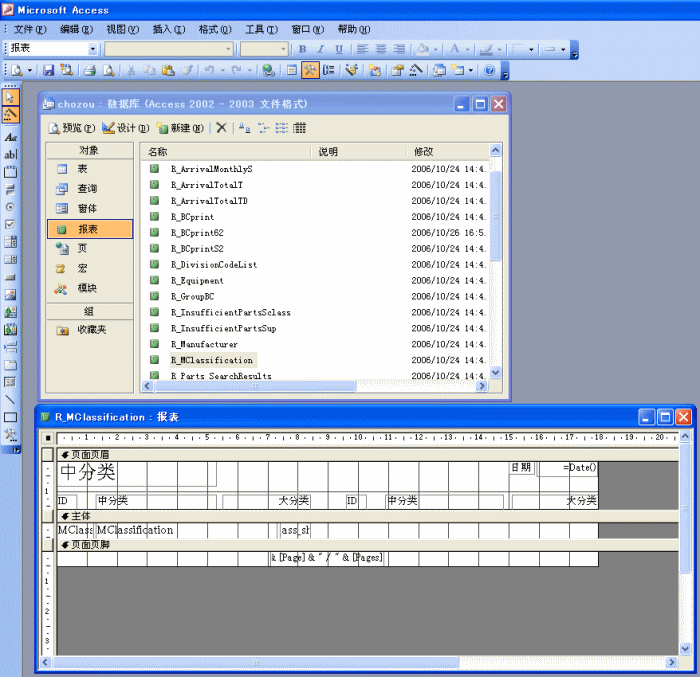This screenshot has width=700, height=677.
Task: Select the Command Button tool
Action: 10,277
